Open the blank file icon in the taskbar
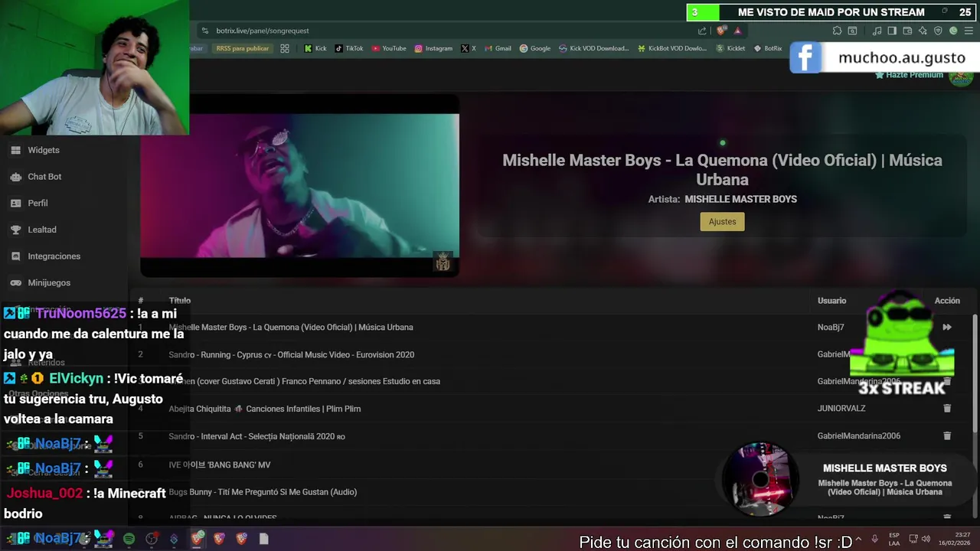Viewport: 980px width, 551px height. (x=264, y=539)
